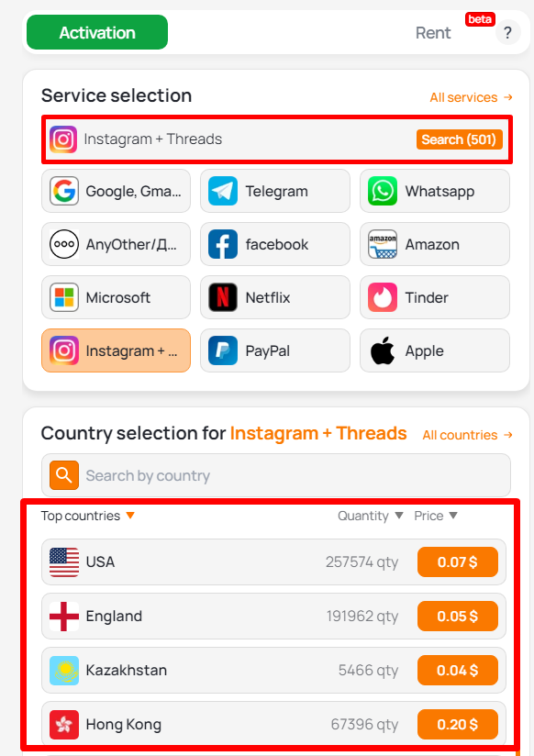The width and height of the screenshot is (534, 756).
Task: Open the All services link
Action: [471, 97]
